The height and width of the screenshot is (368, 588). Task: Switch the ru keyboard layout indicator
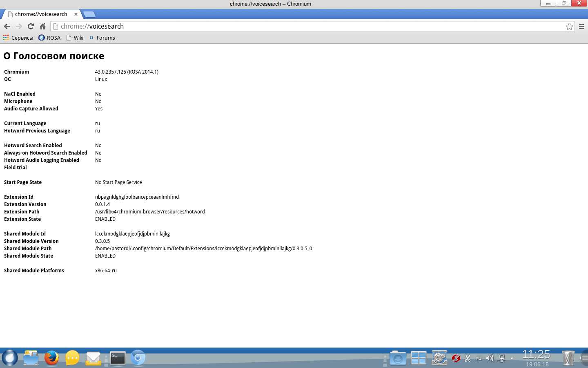click(x=479, y=359)
